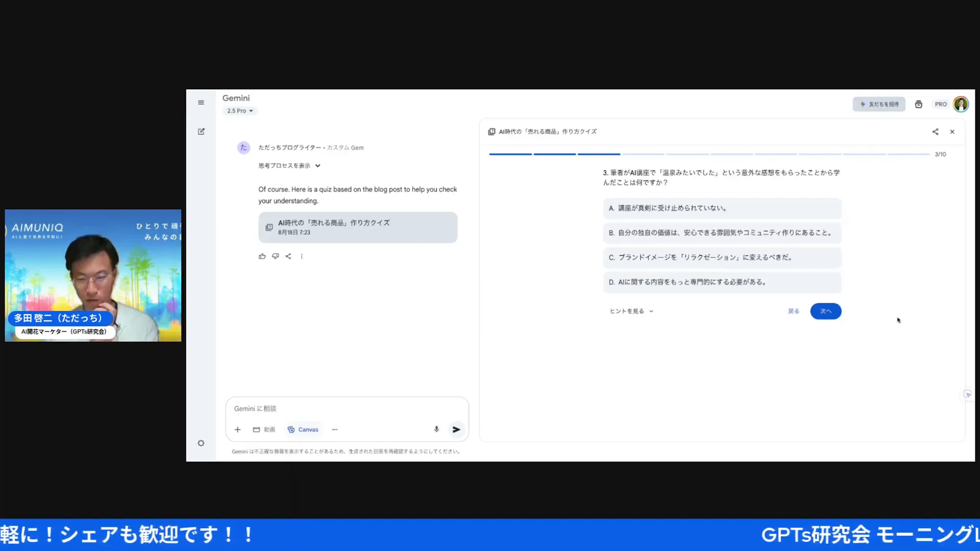Share the chat response with the share icon
The height and width of the screenshot is (551, 980).
[288, 256]
